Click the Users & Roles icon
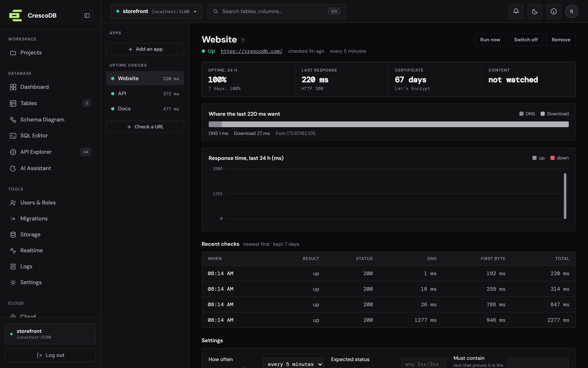Image resolution: width=588 pixels, height=368 pixels. 13,203
